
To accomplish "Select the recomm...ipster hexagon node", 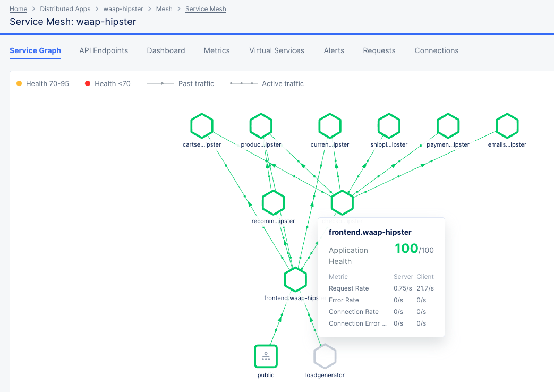I will pyautogui.click(x=273, y=202).
